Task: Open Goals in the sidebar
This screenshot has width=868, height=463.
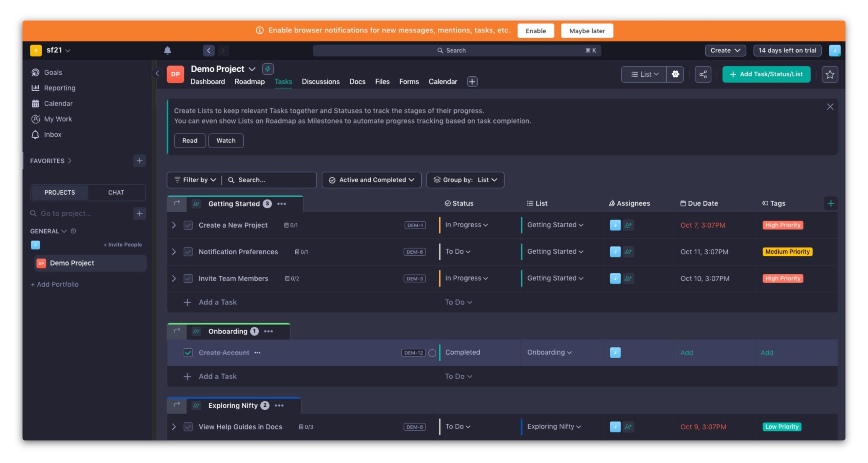Action: click(x=53, y=72)
